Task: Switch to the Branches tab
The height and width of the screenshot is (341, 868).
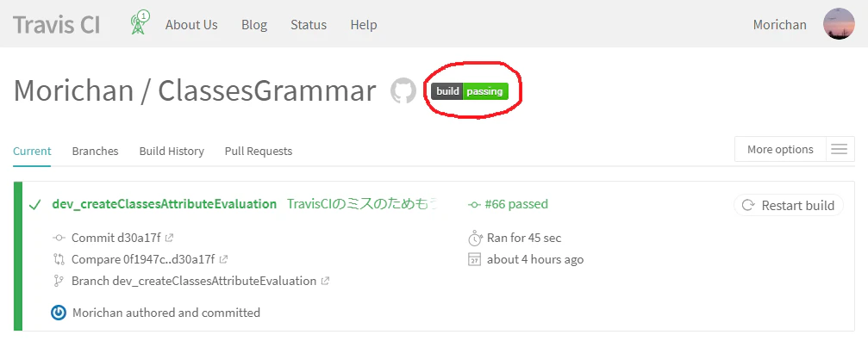Action: coord(95,151)
